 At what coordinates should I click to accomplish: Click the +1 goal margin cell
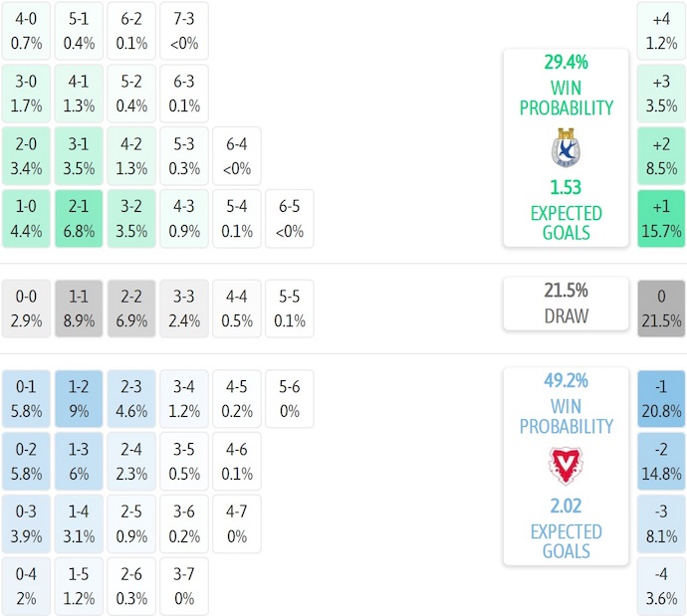pos(661,219)
